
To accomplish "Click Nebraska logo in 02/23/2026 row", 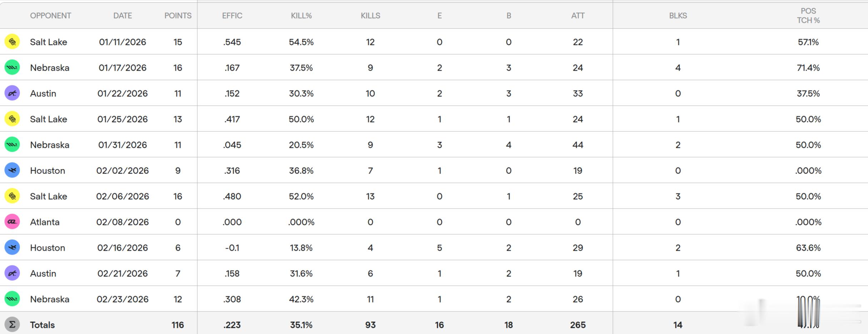I will tap(12, 299).
